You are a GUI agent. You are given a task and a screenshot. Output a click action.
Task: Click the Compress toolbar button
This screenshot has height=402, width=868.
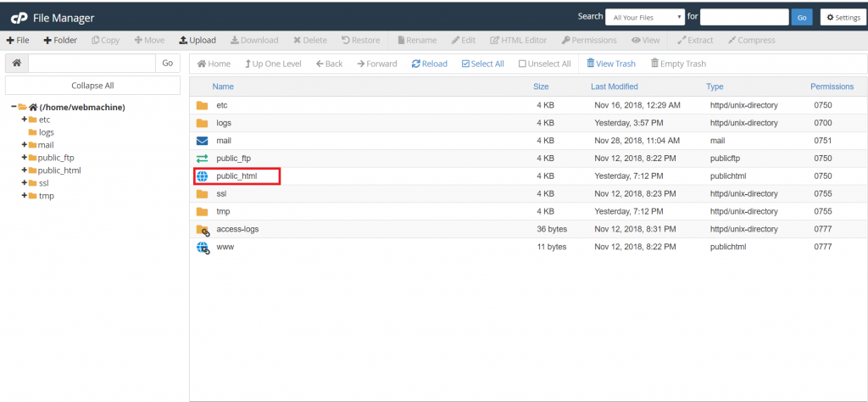751,41
